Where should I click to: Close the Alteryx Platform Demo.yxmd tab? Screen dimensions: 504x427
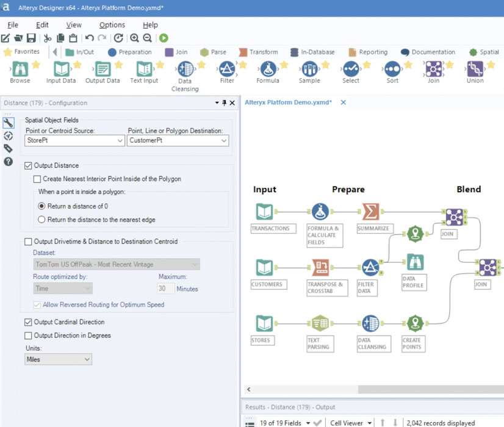click(x=344, y=102)
